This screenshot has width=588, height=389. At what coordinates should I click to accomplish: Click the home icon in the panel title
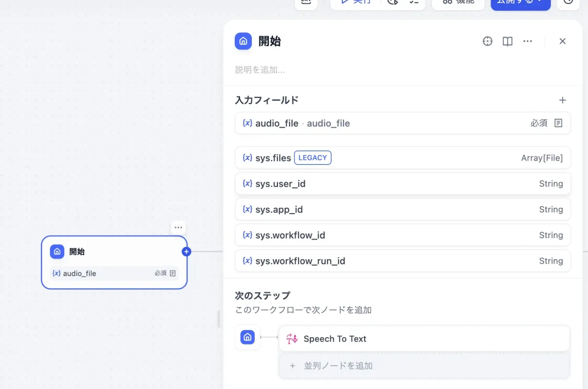coord(244,41)
